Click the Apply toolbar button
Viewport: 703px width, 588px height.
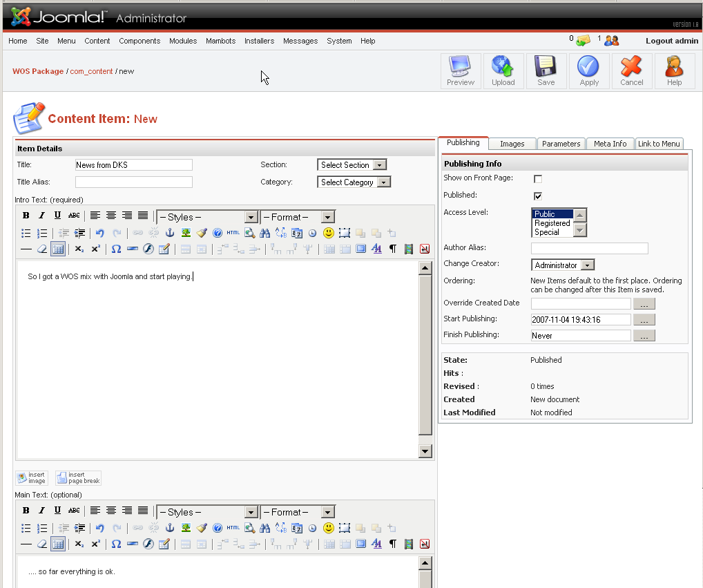pos(589,71)
